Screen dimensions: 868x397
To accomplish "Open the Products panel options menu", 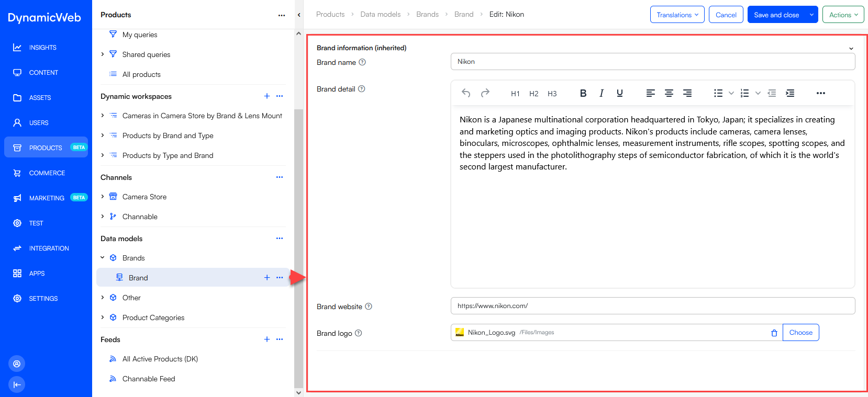I will pos(282,15).
